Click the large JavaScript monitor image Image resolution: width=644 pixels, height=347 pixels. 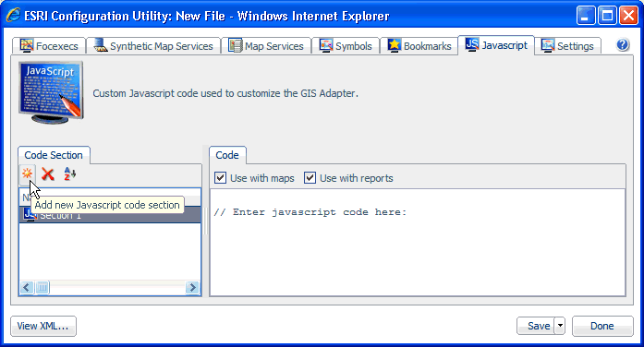(x=51, y=92)
